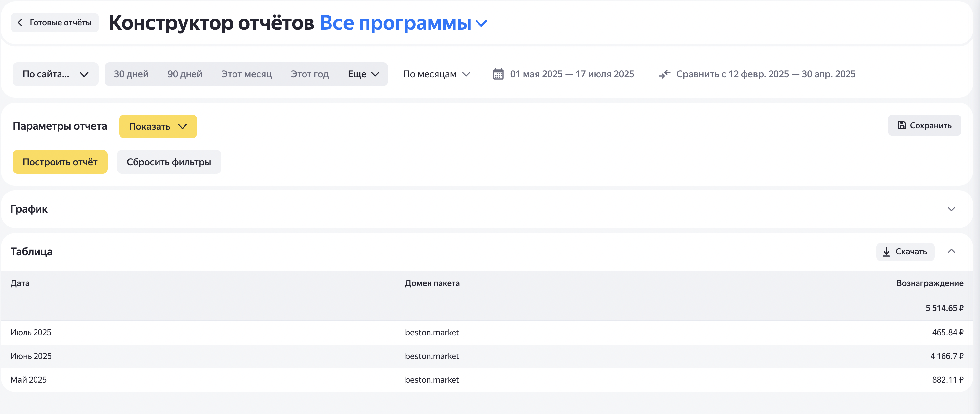The width and height of the screenshot is (980, 414).
Task: Select the 30 дней period
Action: (x=131, y=74)
